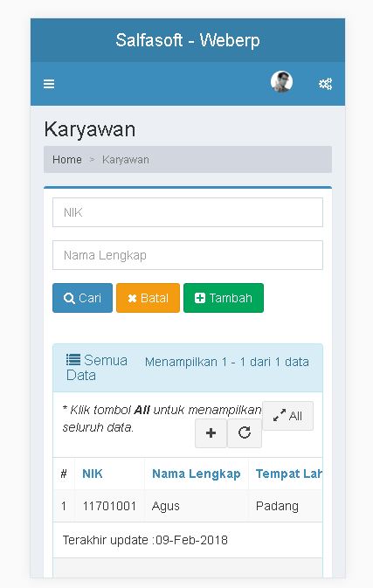
Task: Click the Salfasoft - Weberp title
Action: (188, 40)
